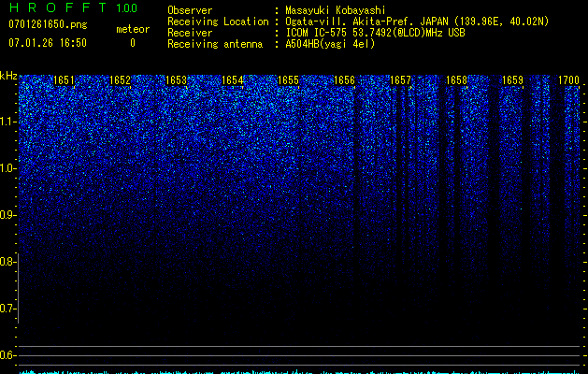The image size is (588, 374).
Task: Click the 0.7 kHz axis label
Action: 7,309
